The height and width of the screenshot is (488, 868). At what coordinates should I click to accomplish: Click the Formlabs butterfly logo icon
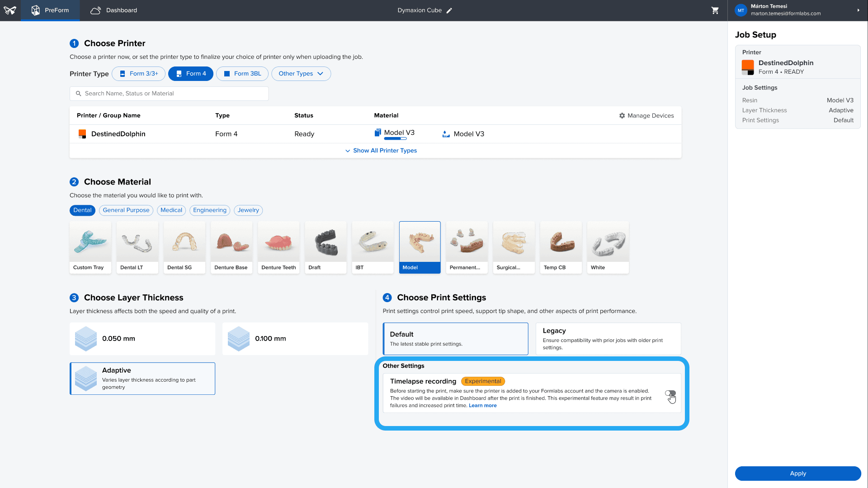click(x=10, y=10)
